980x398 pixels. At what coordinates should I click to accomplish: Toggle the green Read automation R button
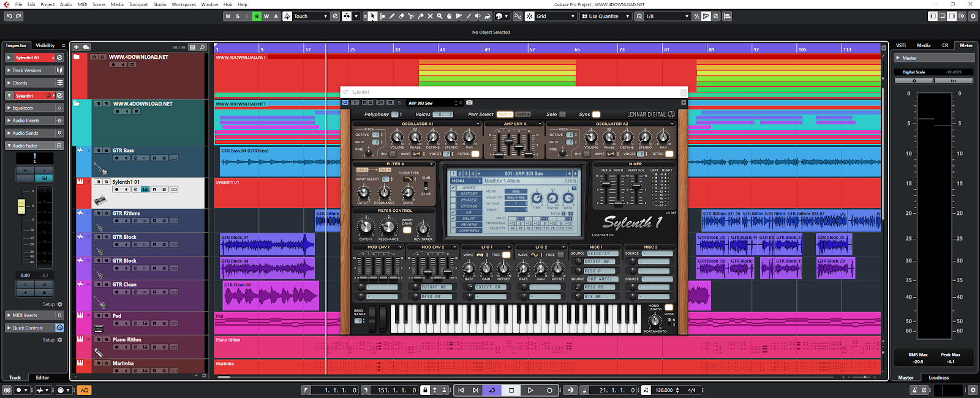click(257, 16)
